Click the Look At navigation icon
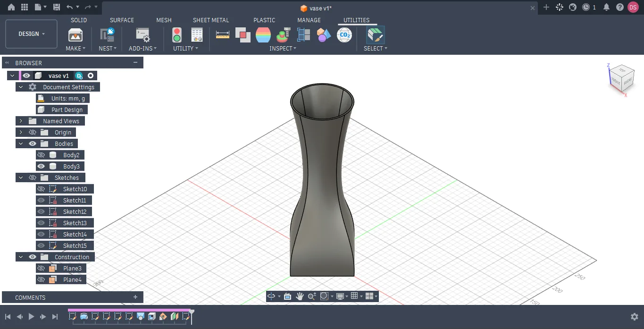This screenshot has width=644, height=329. tap(287, 296)
